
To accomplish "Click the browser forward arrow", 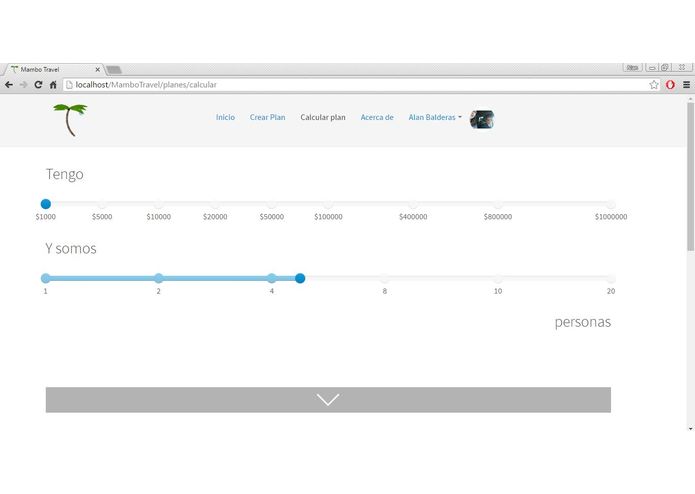I will pos(23,85).
